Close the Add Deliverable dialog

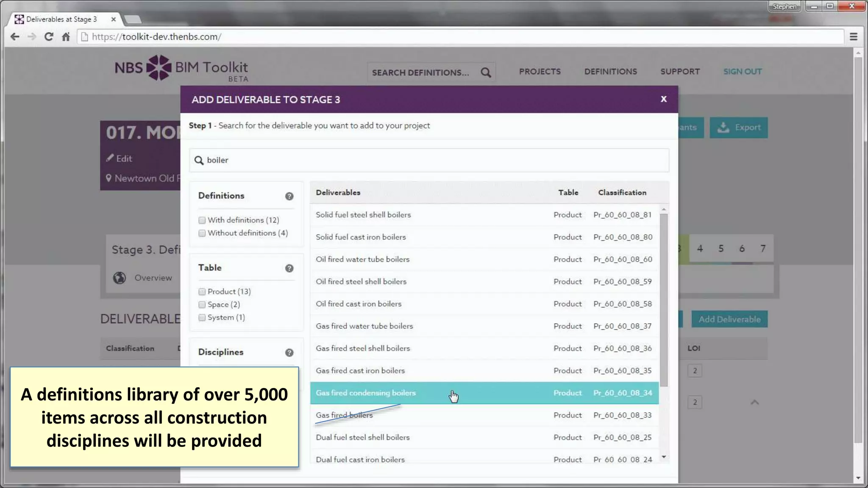coord(664,99)
